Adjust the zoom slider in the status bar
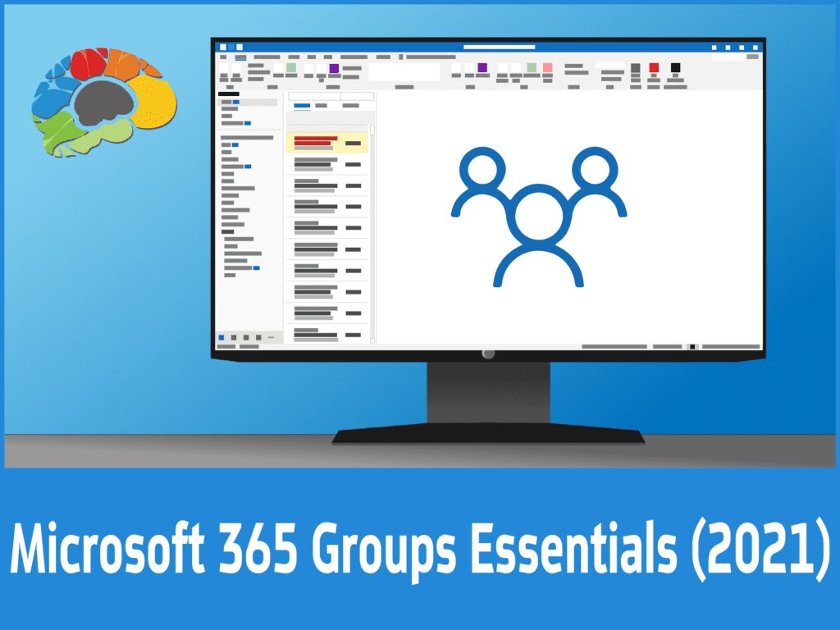This screenshot has height=630, width=840. coord(692,347)
